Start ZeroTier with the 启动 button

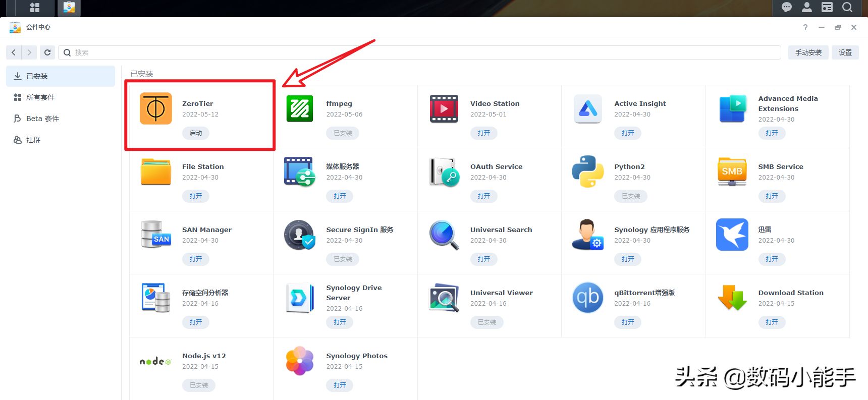[196, 133]
